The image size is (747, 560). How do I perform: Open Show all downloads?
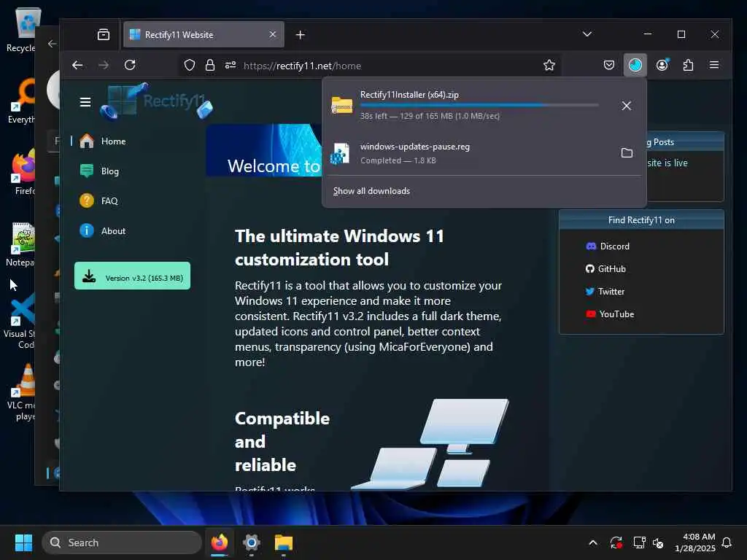coord(371,191)
